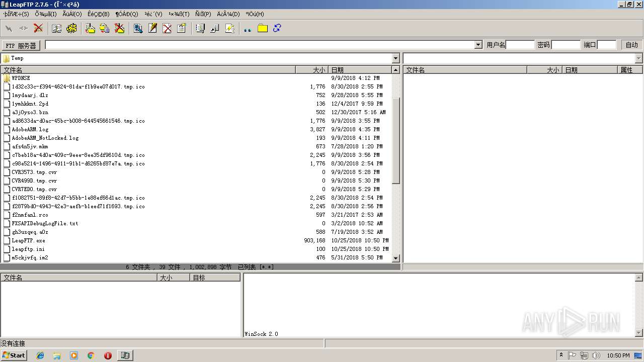Sort local files by 文件名 column
Viewport: 644px width, 362px height.
[x=148, y=70]
